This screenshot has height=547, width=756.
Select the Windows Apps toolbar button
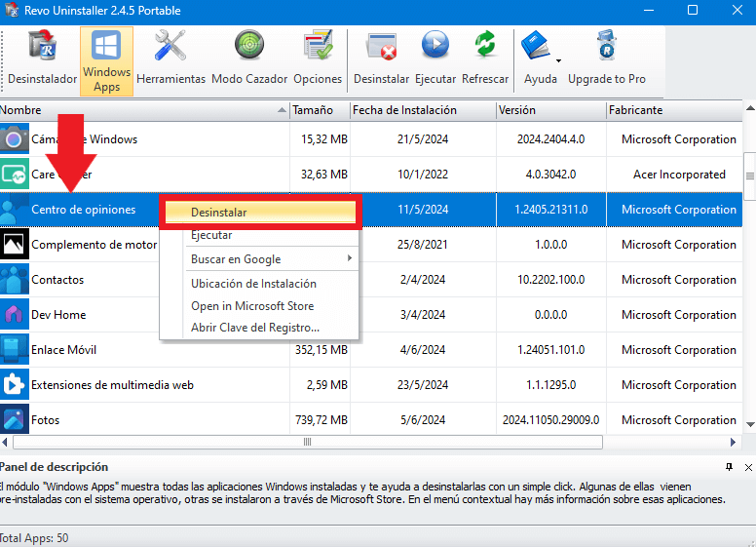tap(106, 61)
